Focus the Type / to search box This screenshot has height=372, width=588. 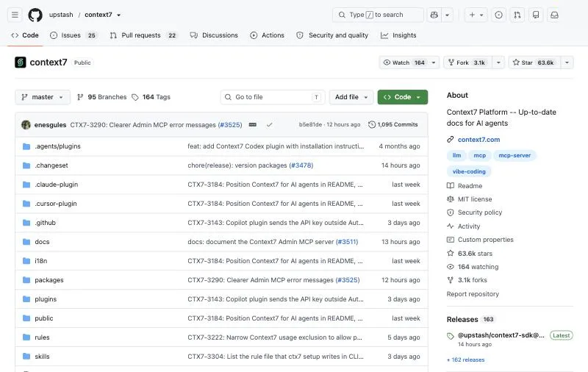378,15
